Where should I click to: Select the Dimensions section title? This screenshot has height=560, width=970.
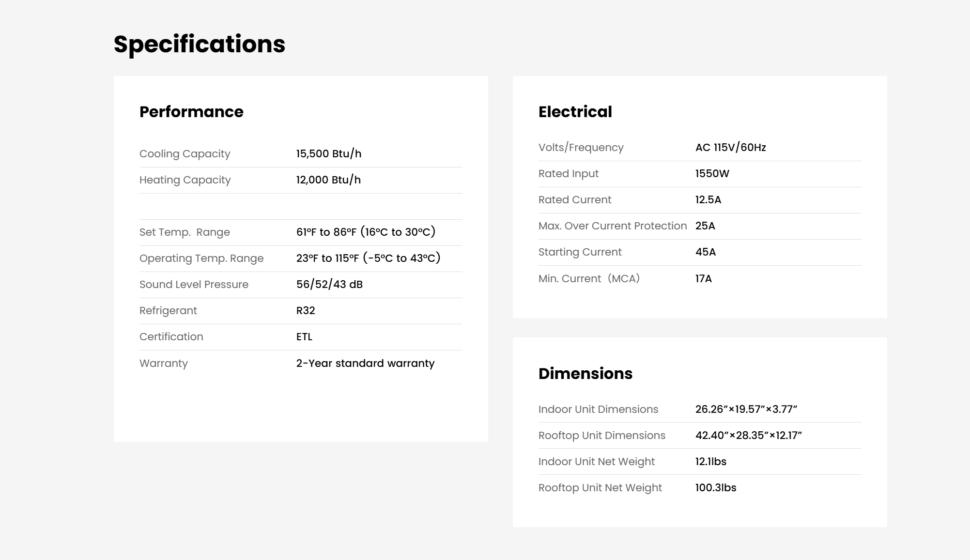tap(585, 374)
